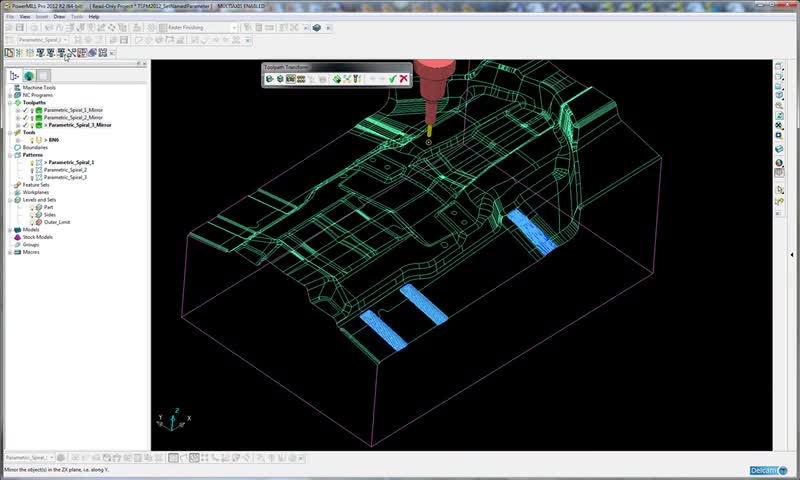The height and width of the screenshot is (480, 800).
Task: Click the teal block icon in top toolbar
Action: click(x=317, y=28)
